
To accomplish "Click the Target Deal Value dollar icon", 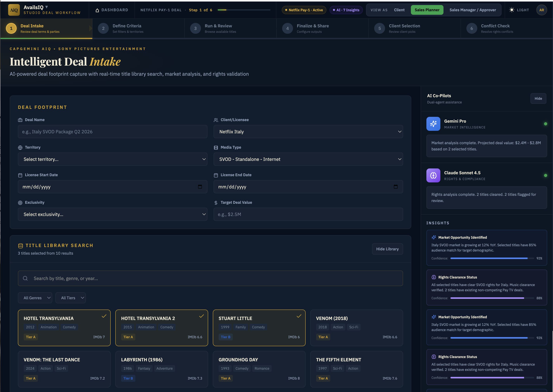I will point(216,203).
